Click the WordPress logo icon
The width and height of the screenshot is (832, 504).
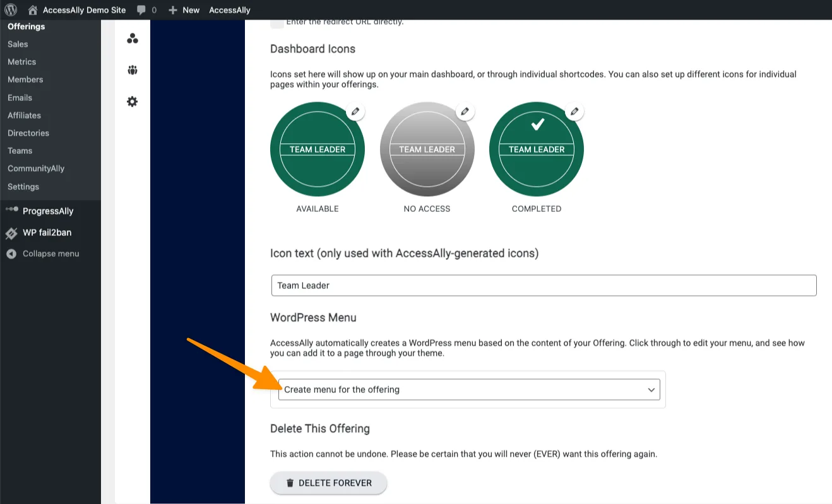click(11, 10)
